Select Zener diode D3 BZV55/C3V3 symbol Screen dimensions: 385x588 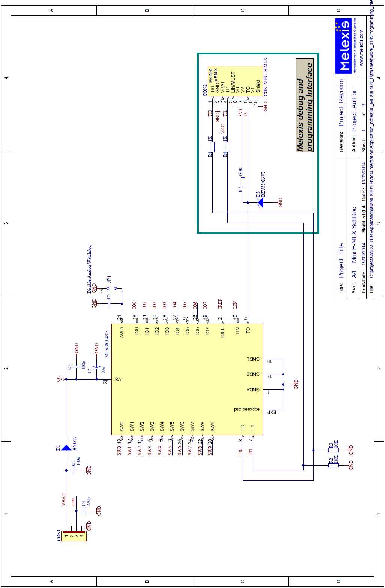260,202
